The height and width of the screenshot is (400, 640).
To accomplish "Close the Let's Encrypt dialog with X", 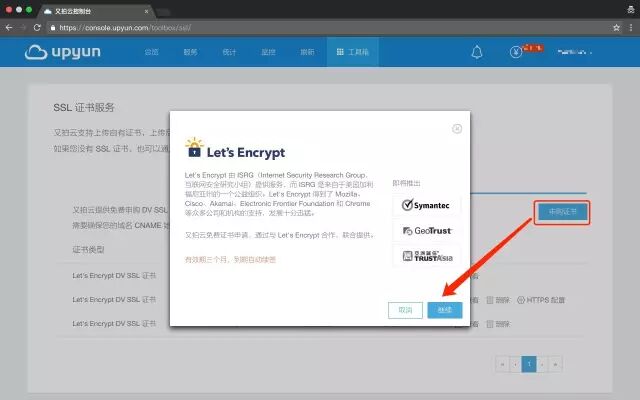I will (457, 129).
